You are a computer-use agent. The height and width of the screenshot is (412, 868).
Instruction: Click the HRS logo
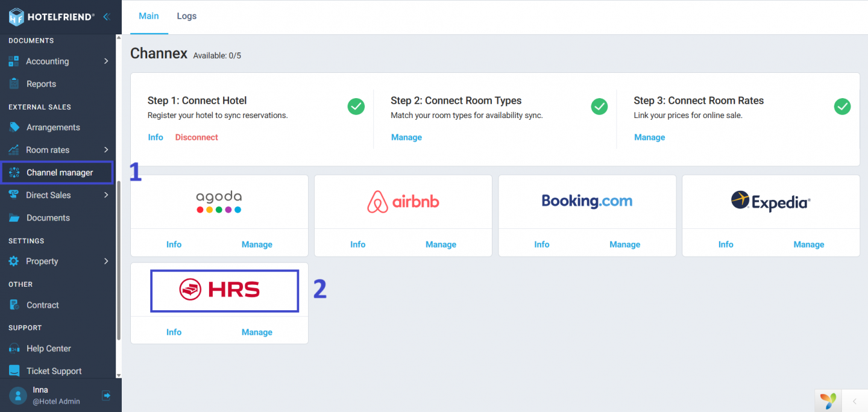pos(219,290)
